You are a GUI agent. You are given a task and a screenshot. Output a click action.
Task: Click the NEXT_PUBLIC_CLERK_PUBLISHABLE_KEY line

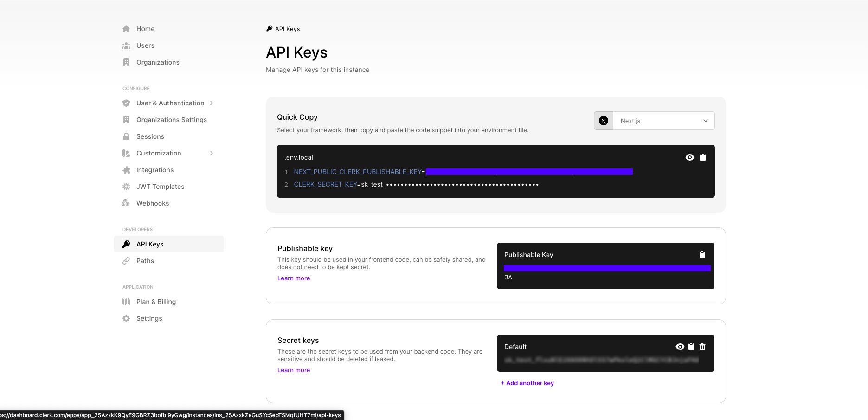tap(463, 172)
